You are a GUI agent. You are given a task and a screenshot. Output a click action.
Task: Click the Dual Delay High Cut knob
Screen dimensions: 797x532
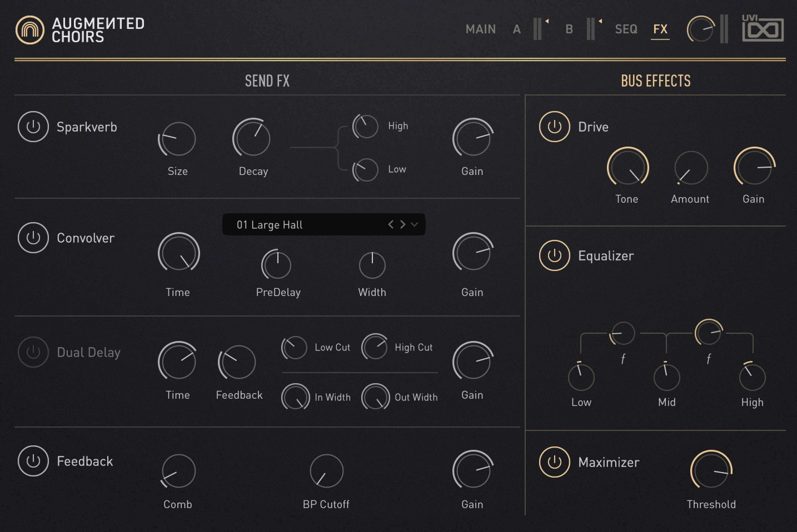click(374, 347)
